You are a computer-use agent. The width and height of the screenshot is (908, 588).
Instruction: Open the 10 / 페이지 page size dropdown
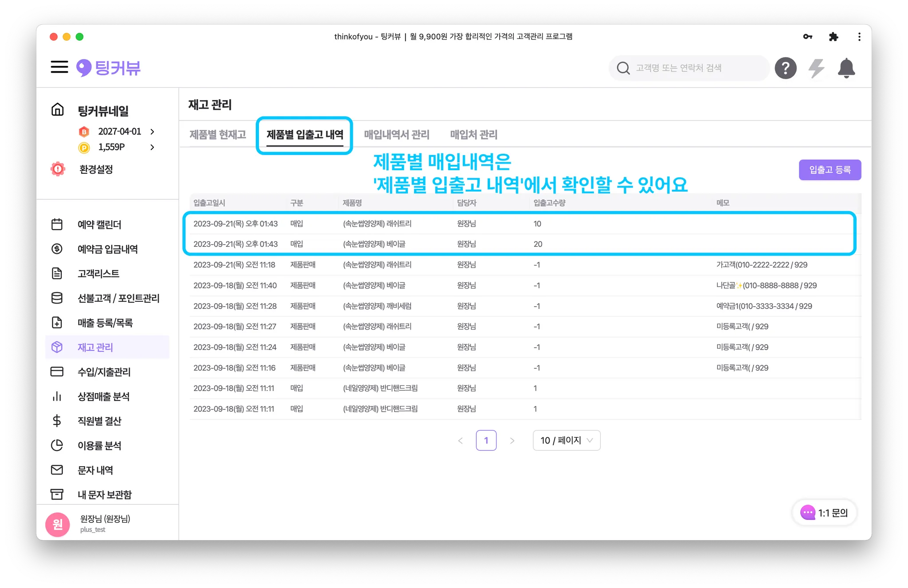point(566,440)
